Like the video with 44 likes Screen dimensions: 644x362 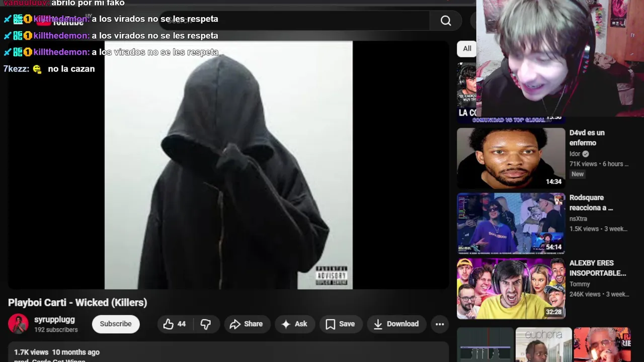(x=175, y=324)
